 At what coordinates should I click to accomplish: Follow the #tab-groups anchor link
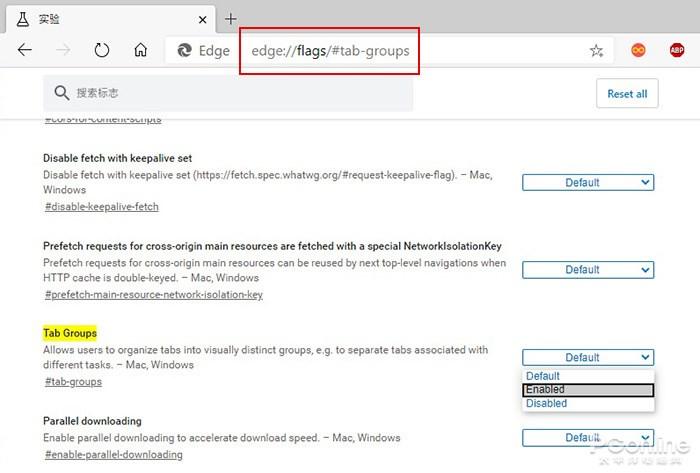click(x=73, y=382)
